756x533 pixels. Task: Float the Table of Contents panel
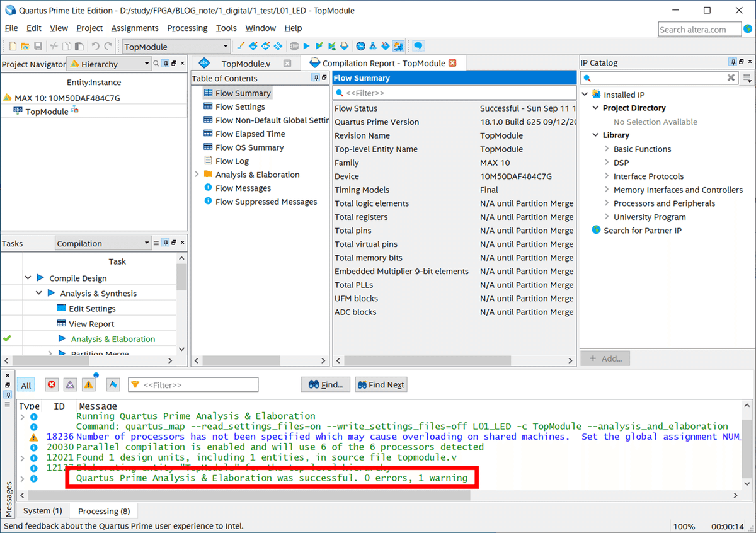pos(324,78)
